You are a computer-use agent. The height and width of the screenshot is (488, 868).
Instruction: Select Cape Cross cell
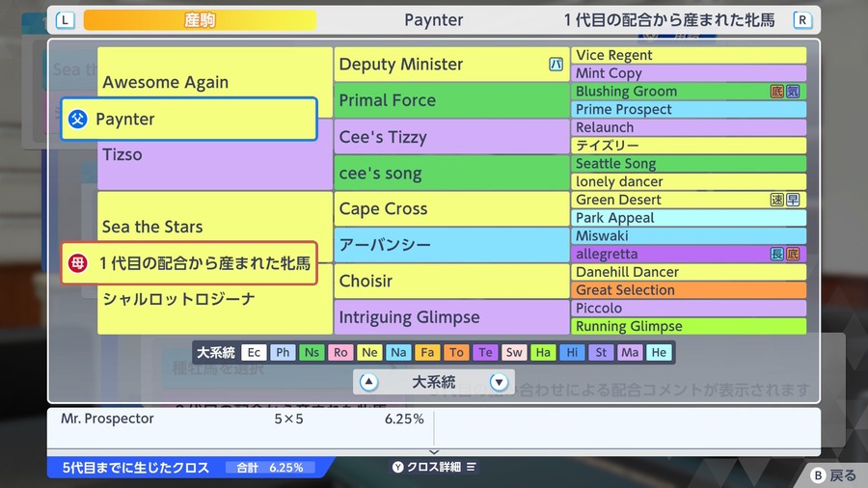click(451, 208)
